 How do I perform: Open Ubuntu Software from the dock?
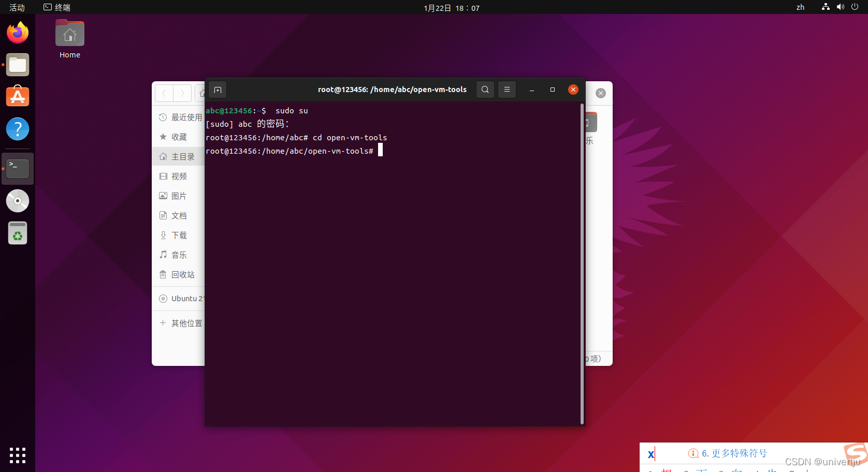(18, 97)
